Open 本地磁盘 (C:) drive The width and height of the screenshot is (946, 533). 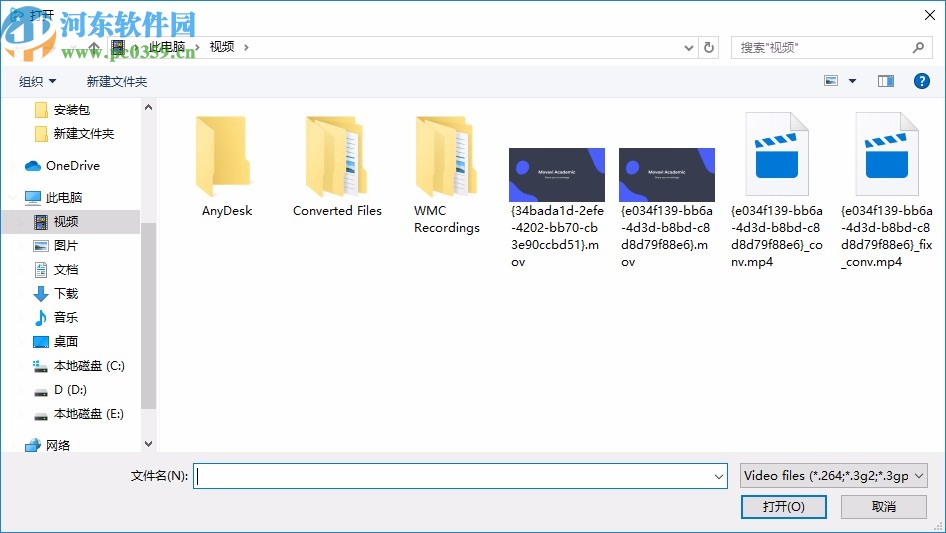tap(89, 366)
